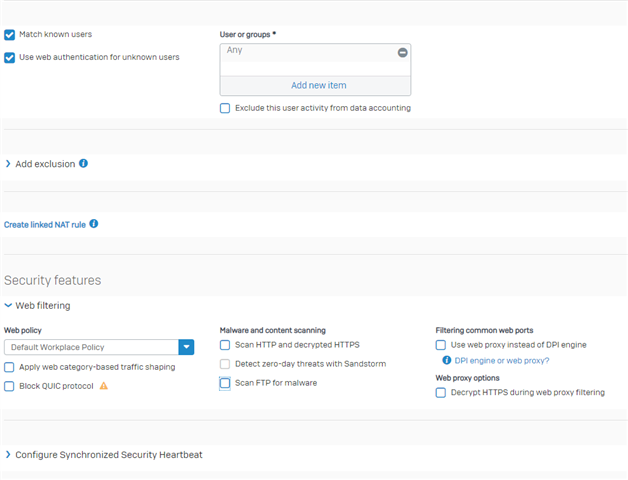Viewport: 628px width, 480px height.
Task: Tick Scan FTP for malware checkbox
Action: pos(225,383)
